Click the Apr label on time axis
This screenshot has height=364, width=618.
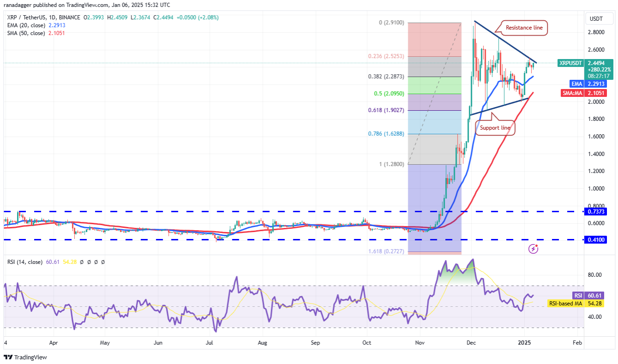[53, 343]
